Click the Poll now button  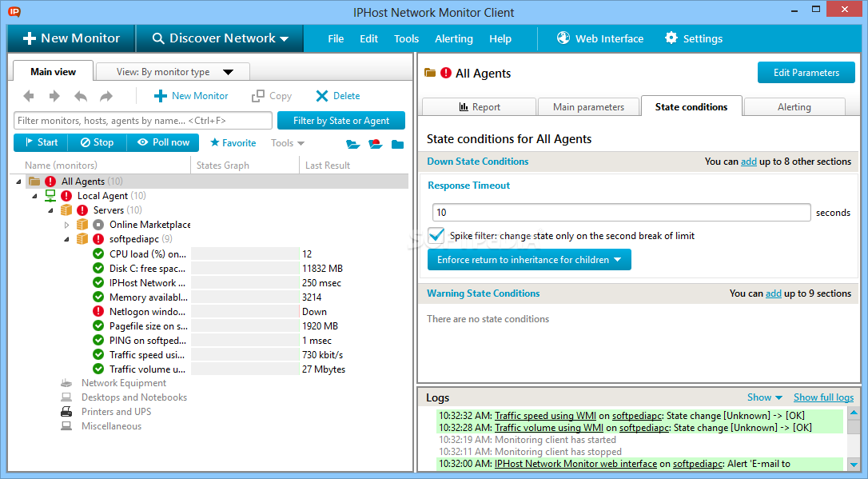(163, 142)
